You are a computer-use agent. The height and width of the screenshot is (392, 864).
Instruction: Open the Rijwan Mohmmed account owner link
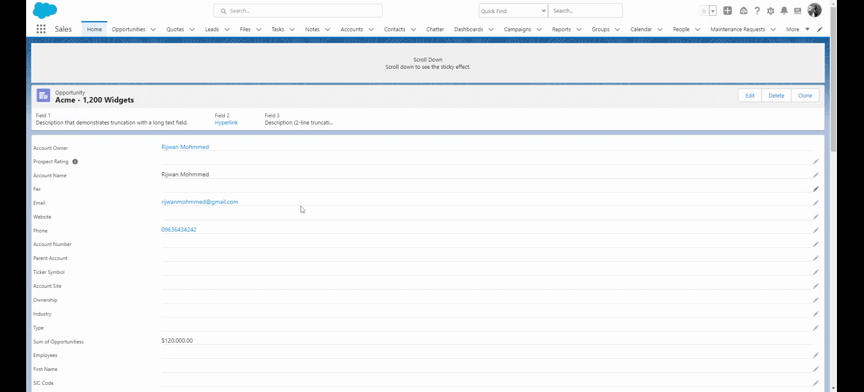click(185, 147)
